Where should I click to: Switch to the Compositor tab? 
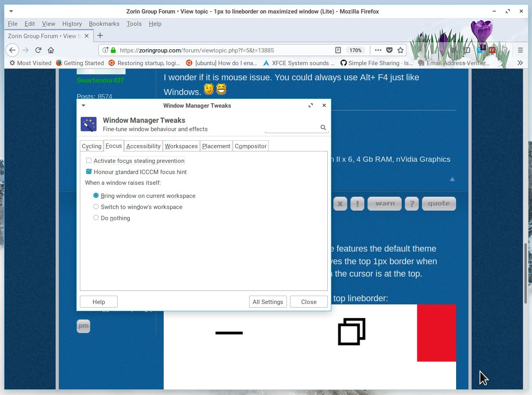pyautogui.click(x=250, y=146)
